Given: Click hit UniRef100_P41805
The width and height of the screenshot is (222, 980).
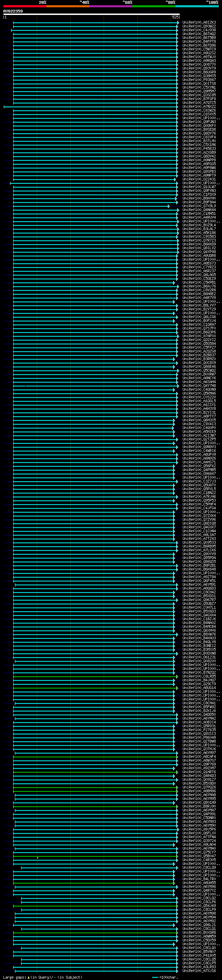Looking at the screenshot, I should tap(199, 955).
